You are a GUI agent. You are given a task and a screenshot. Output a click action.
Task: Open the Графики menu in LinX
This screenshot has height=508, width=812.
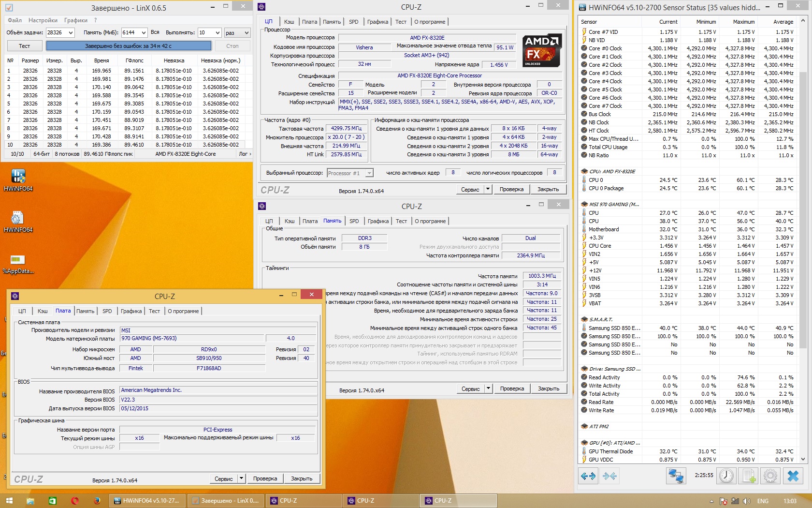[76, 20]
